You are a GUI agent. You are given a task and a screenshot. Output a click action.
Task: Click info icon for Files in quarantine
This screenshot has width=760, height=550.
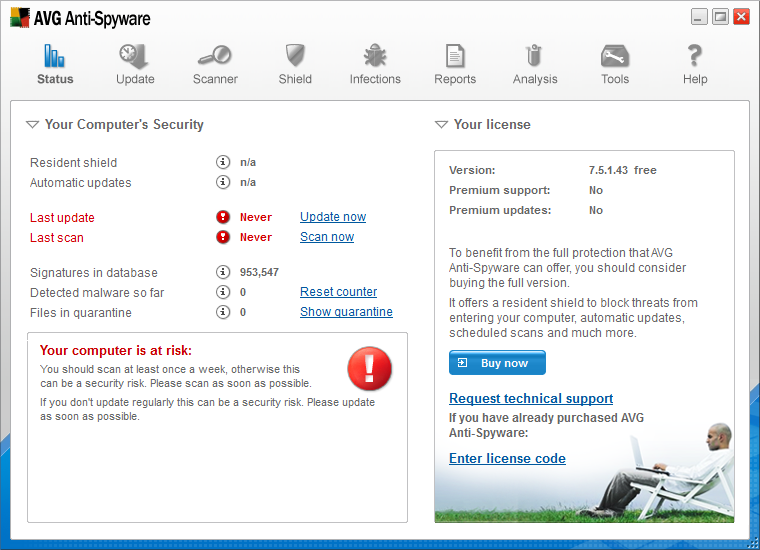(223, 312)
